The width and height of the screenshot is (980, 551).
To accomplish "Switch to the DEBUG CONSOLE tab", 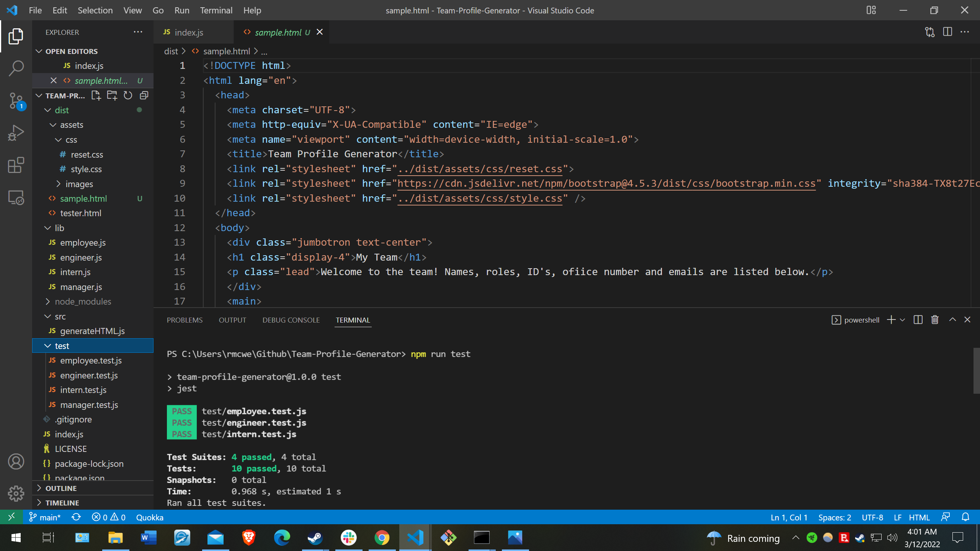I will coord(291,320).
